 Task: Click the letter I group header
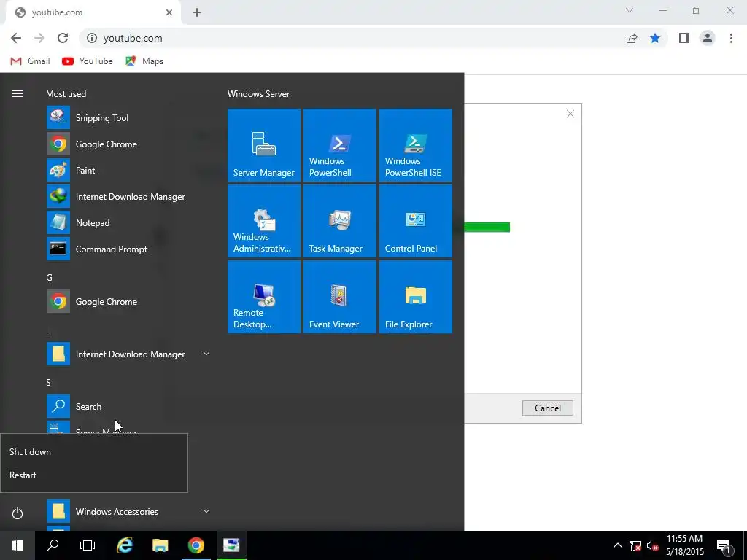[x=47, y=330]
